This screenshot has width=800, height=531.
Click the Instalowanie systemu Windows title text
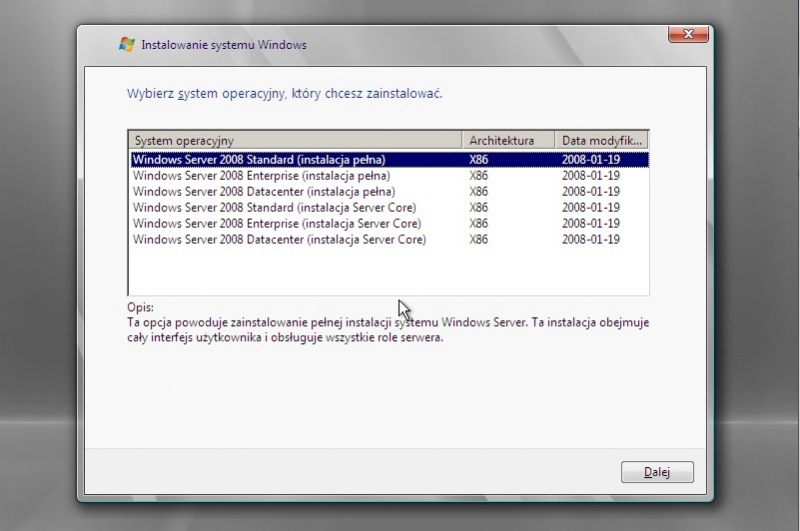224,45
